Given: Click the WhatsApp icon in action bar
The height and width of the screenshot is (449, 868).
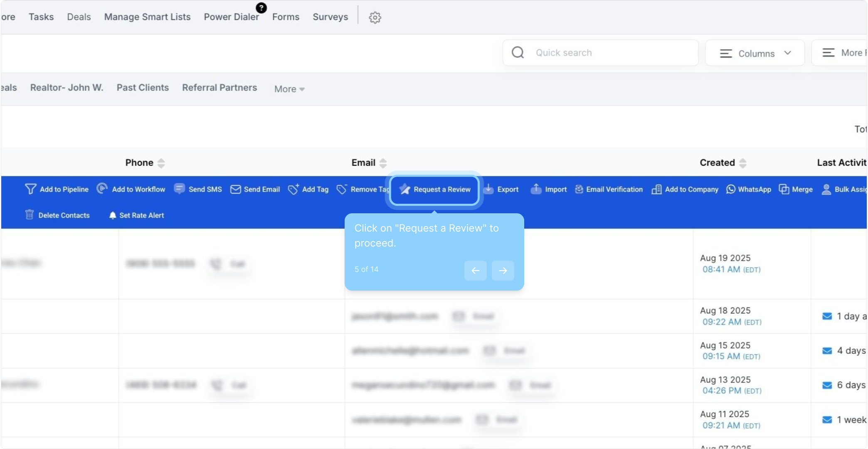Looking at the screenshot, I should (x=730, y=189).
